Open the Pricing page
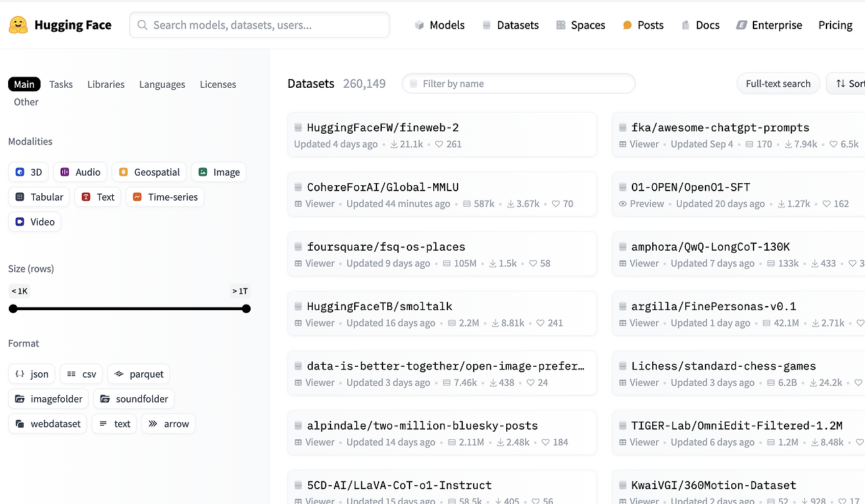This screenshot has height=504, width=865. [835, 25]
